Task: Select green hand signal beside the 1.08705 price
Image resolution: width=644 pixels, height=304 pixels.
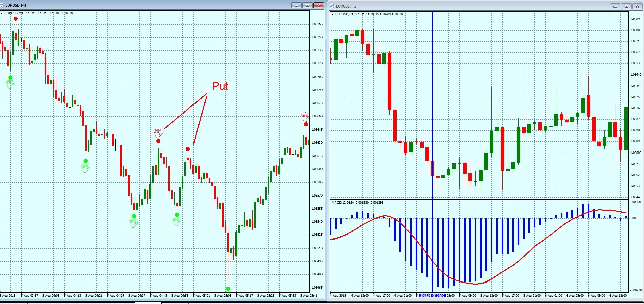Action: 10,84
